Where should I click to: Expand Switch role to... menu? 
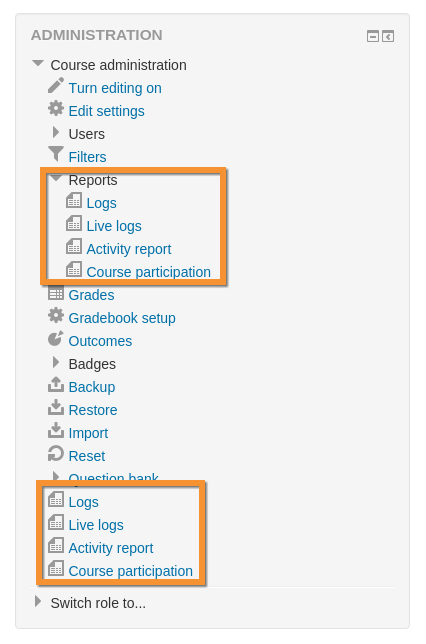(x=38, y=601)
